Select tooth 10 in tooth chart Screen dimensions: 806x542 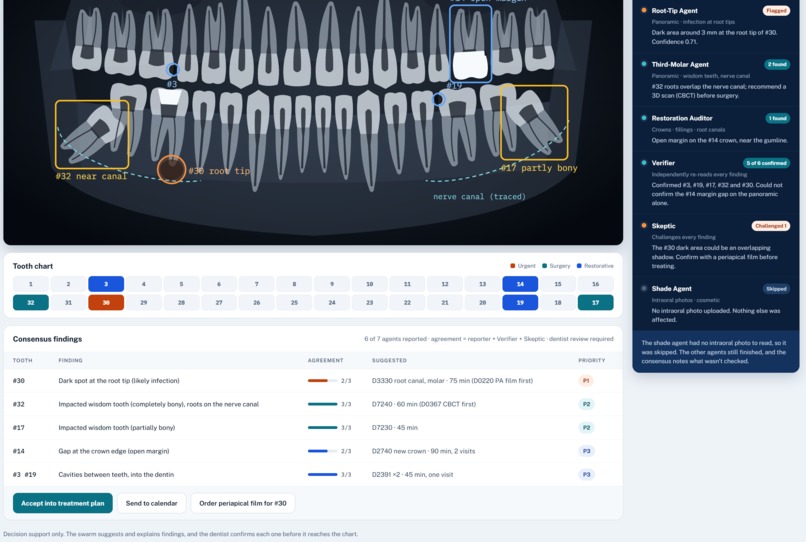[370, 284]
